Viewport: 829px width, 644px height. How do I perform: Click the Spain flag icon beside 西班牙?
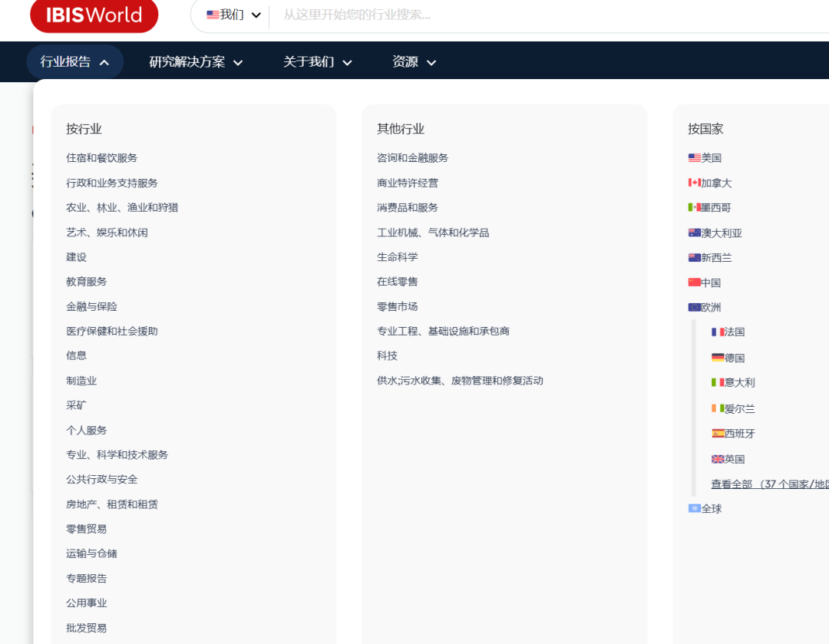(718, 433)
